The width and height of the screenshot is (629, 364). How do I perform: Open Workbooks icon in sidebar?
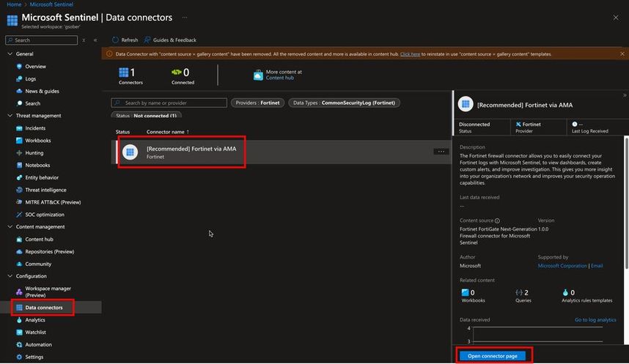[19, 141]
